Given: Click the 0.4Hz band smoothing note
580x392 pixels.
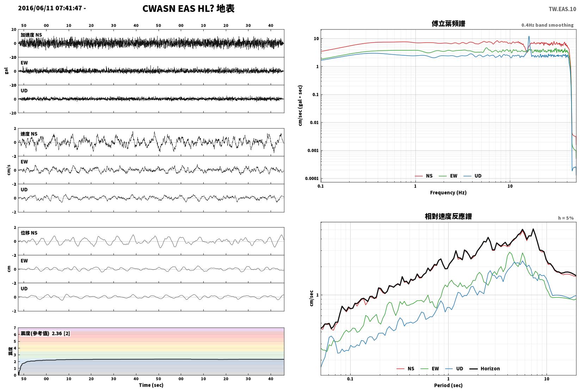Looking at the screenshot, I should pos(548,25).
